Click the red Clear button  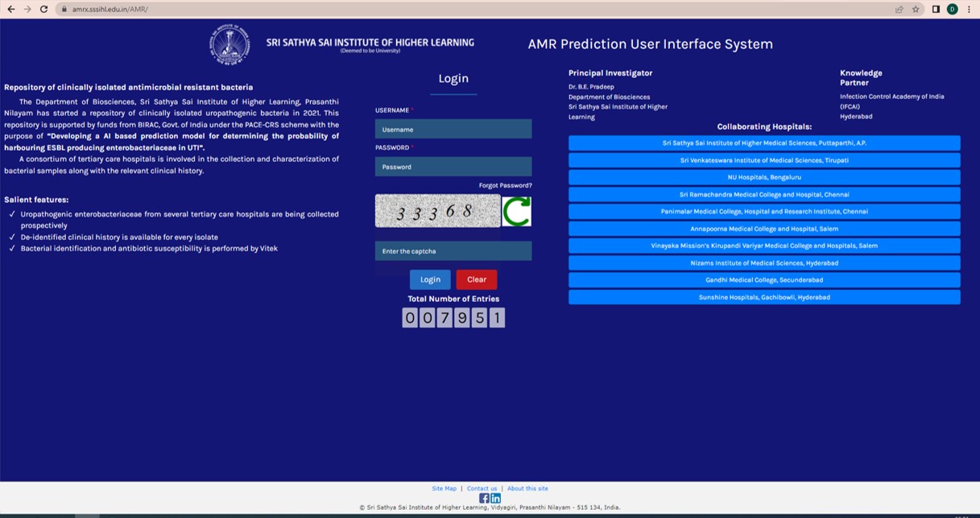tap(477, 280)
